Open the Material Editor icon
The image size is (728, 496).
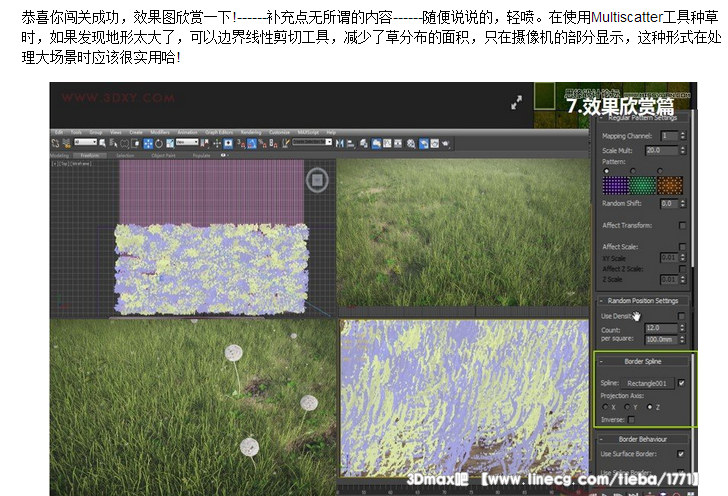tap(411, 143)
